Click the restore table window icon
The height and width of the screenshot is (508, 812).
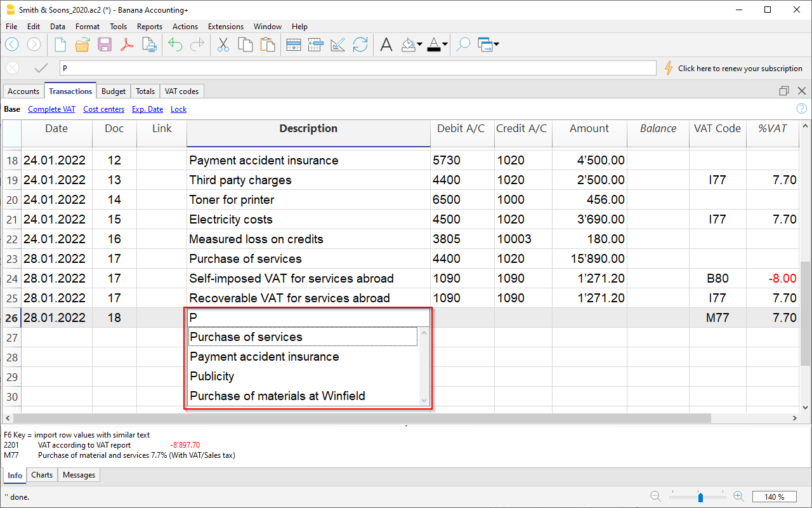[x=784, y=91]
